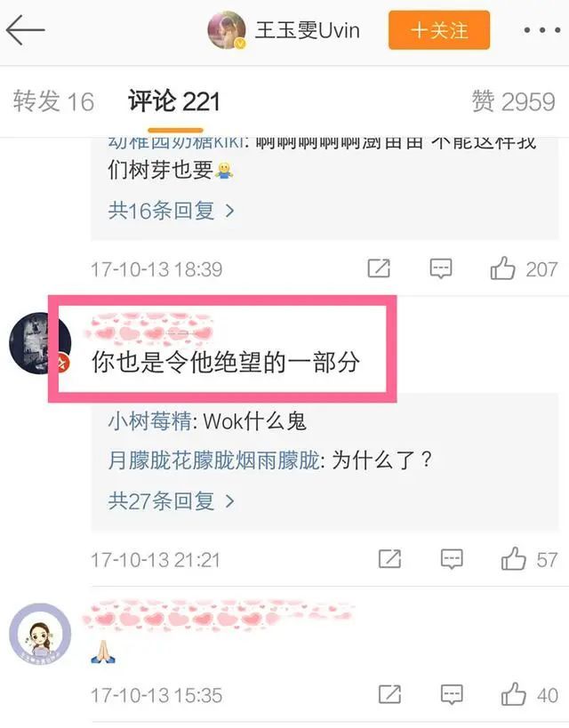The image size is (569, 728).
Task: Reply to the comment posted at 21:21
Action: (x=452, y=559)
